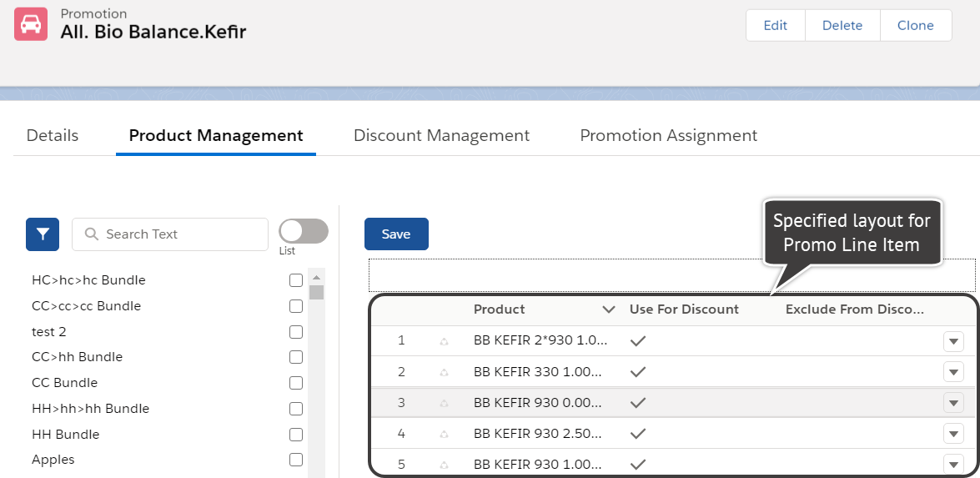This screenshot has width=980, height=478.
Task: Click Use For Discount checkmark in row 1
Action: 637,341
